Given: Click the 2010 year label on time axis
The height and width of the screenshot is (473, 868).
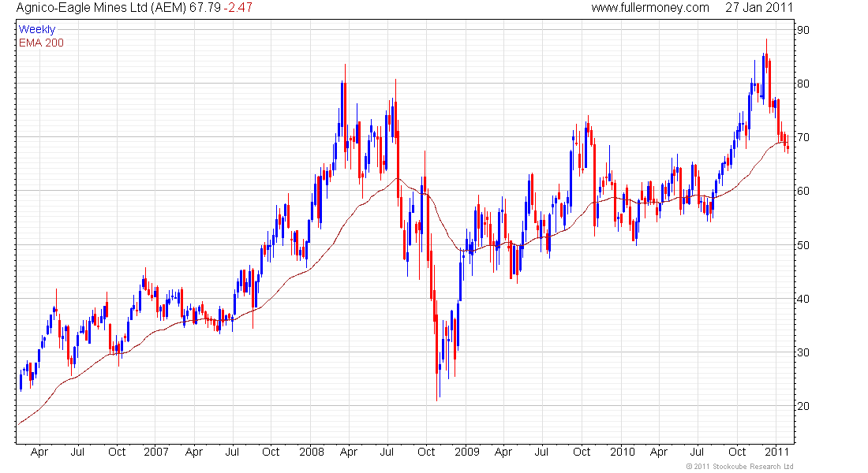Looking at the screenshot, I should 623,453.
